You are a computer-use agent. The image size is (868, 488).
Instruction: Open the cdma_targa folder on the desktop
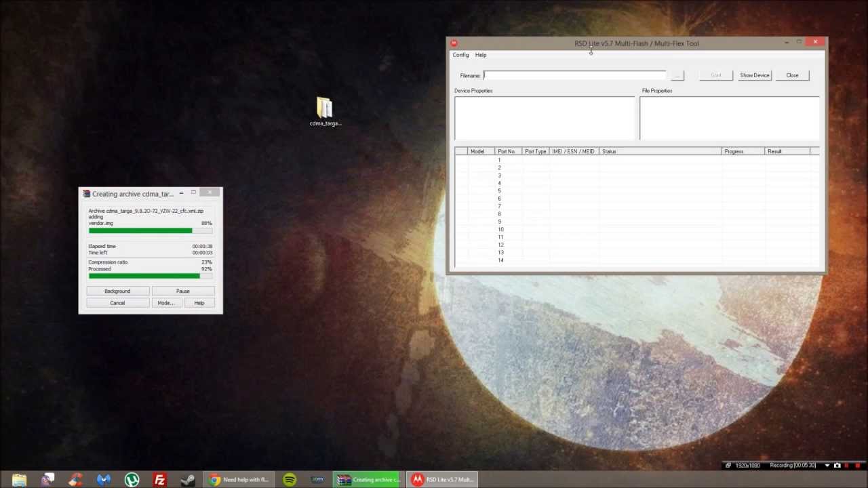pos(325,112)
